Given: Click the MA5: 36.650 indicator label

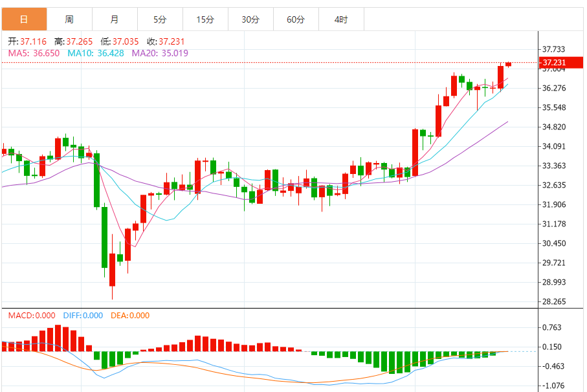Looking at the screenshot, I should [x=34, y=53].
